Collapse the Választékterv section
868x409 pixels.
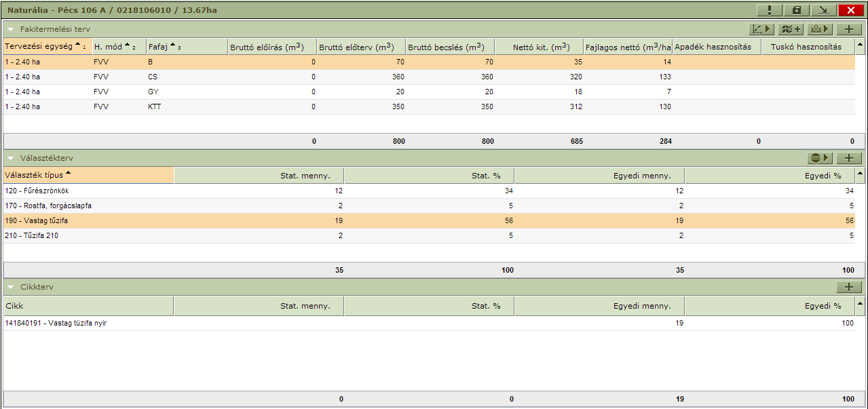11,159
